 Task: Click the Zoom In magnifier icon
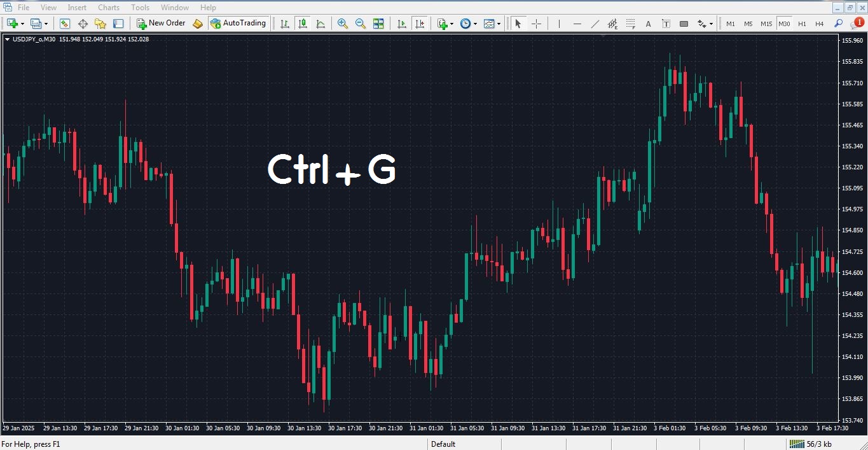pyautogui.click(x=343, y=24)
